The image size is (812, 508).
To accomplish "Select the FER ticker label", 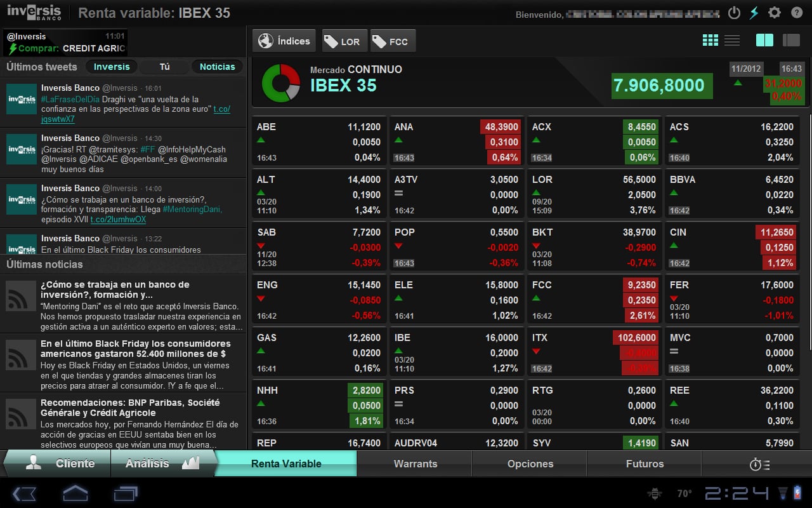I will point(679,285).
